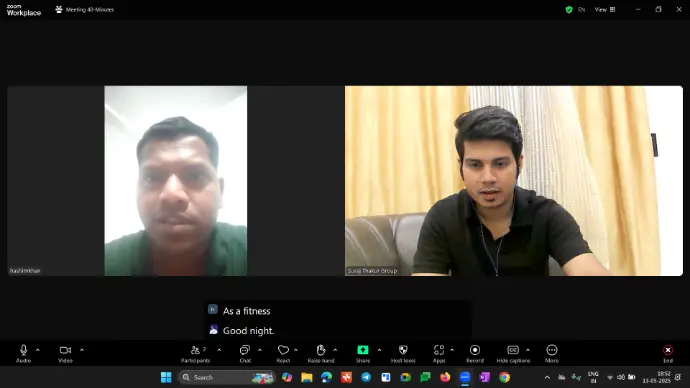This screenshot has height=388, width=690.
Task: Expand caption options arrow beside Hide captions
Action: coord(528,350)
